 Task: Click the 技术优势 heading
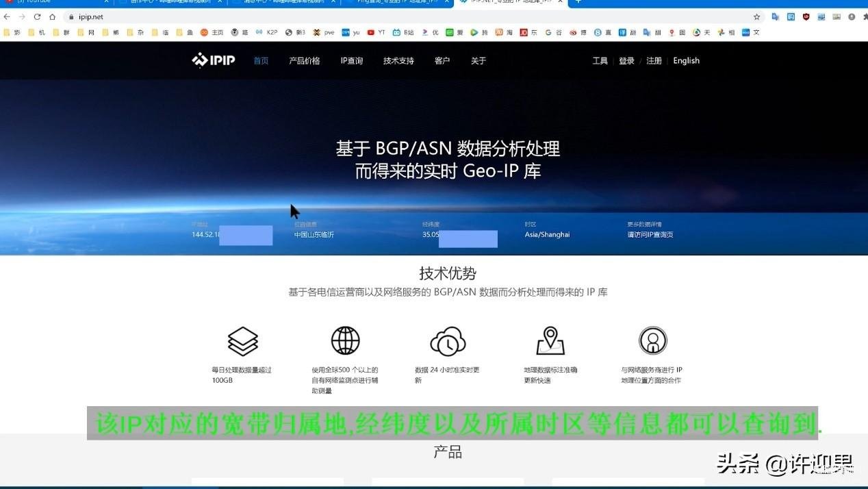click(x=448, y=273)
